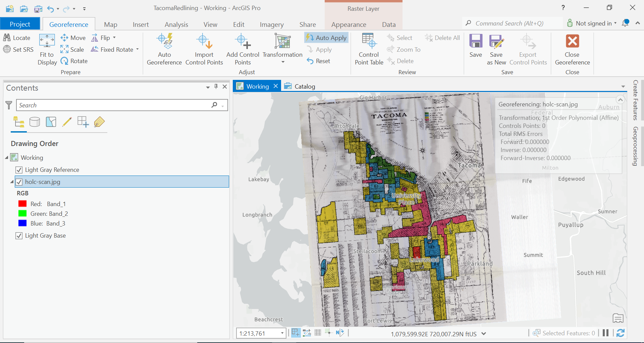Click the Green Band_2 swatch
Screen dimensions: 644x343
22,213
